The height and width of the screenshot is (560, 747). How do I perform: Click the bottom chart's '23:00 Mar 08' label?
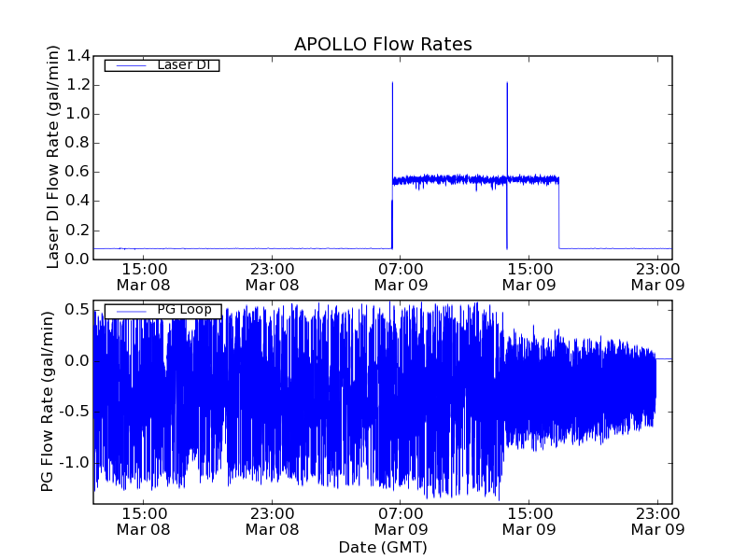coord(272,522)
